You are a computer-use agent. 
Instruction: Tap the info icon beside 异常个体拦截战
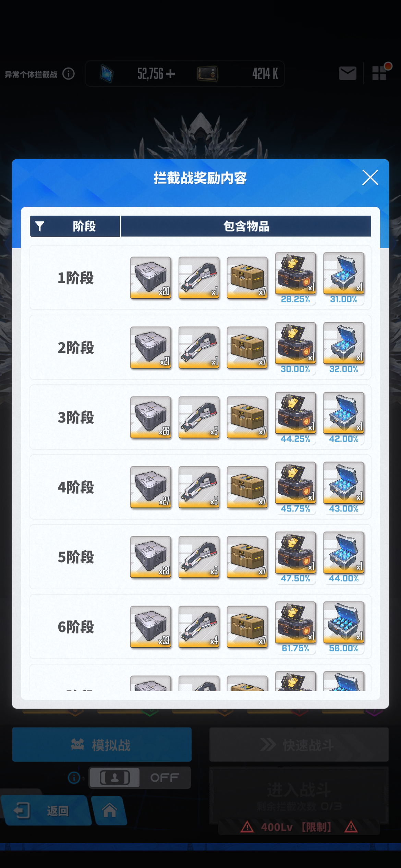click(x=69, y=74)
